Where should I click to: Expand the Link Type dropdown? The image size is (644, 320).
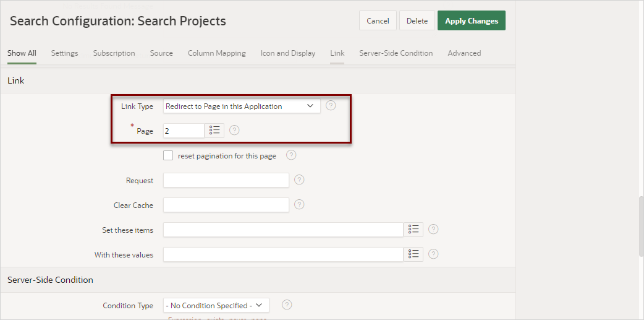tap(242, 106)
